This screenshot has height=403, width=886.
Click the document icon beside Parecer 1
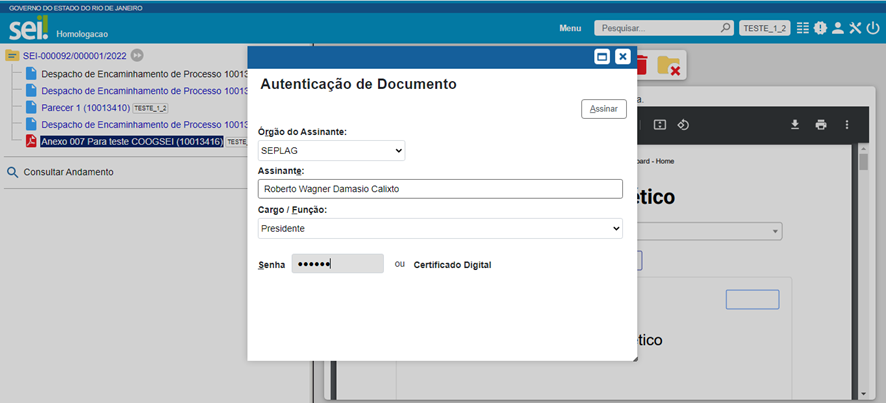tap(31, 107)
